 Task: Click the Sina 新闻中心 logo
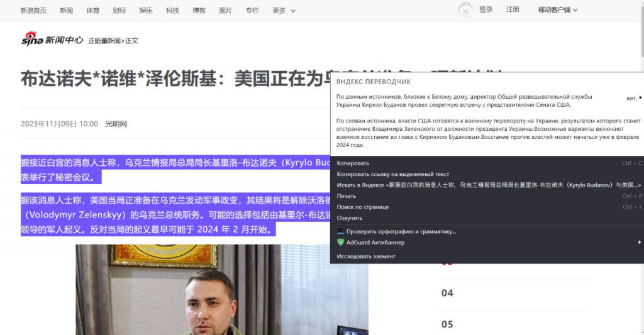click(x=52, y=40)
